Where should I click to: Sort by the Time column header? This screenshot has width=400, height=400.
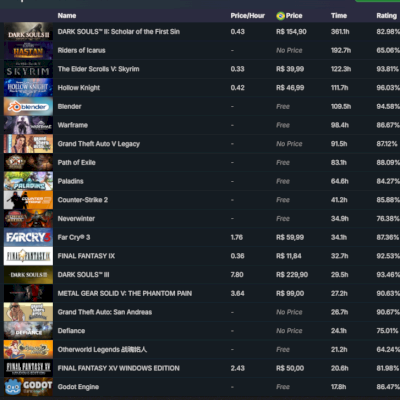339,16
